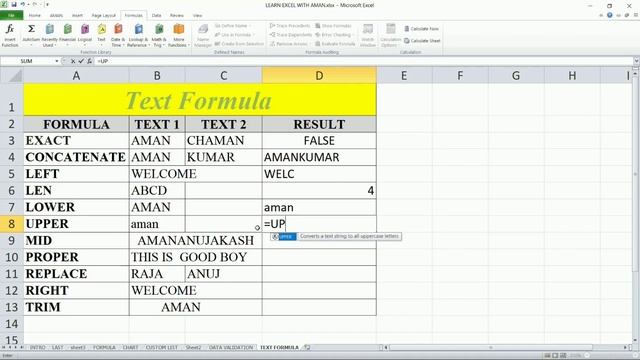Click the Insert Worksheet icon
Image resolution: width=640 pixels, height=360 pixels.
pyautogui.click(x=307, y=348)
